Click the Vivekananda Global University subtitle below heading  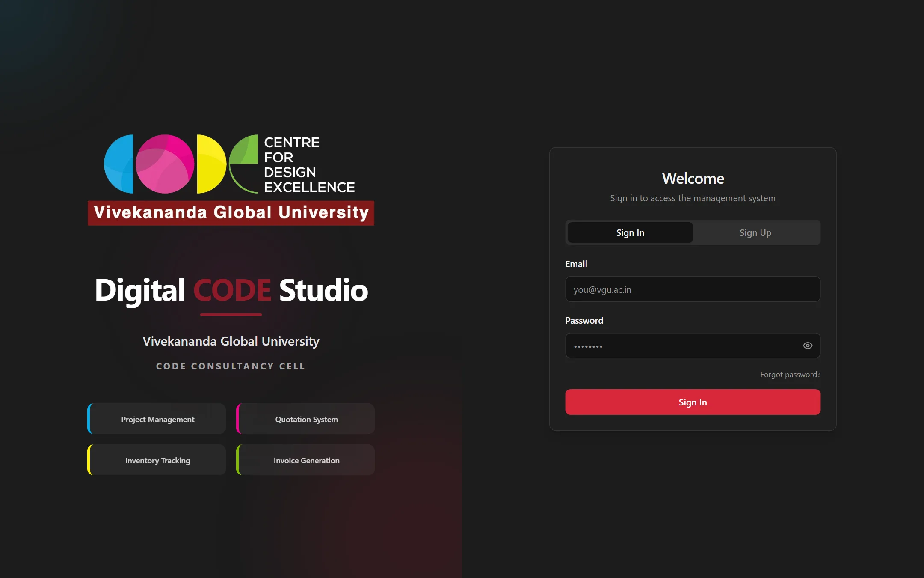pyautogui.click(x=231, y=341)
